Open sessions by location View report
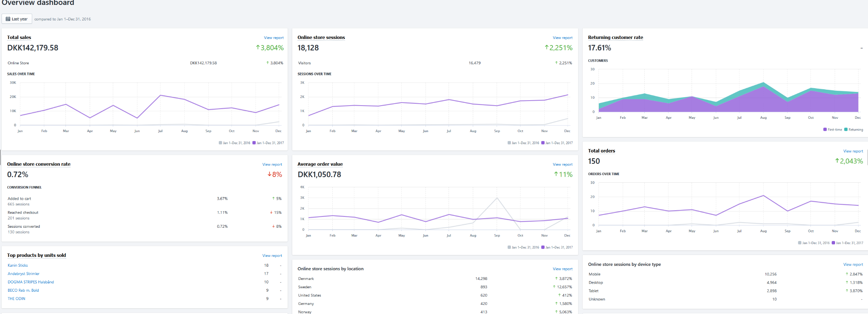The height and width of the screenshot is (314, 868). 563,269
